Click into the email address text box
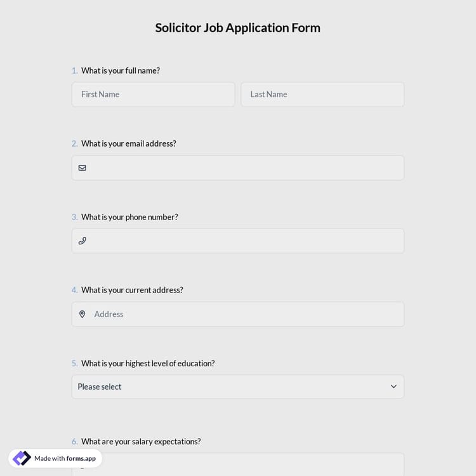Viewport: 476px width, 476px height. [244, 168]
